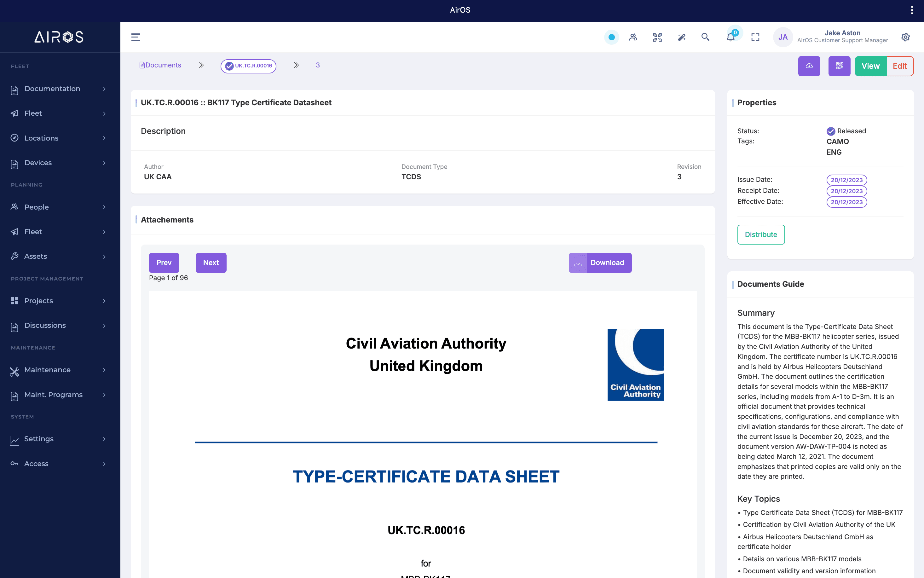The height and width of the screenshot is (578, 924).
Task: Click the purple cloud download icon
Action: [x=809, y=66]
